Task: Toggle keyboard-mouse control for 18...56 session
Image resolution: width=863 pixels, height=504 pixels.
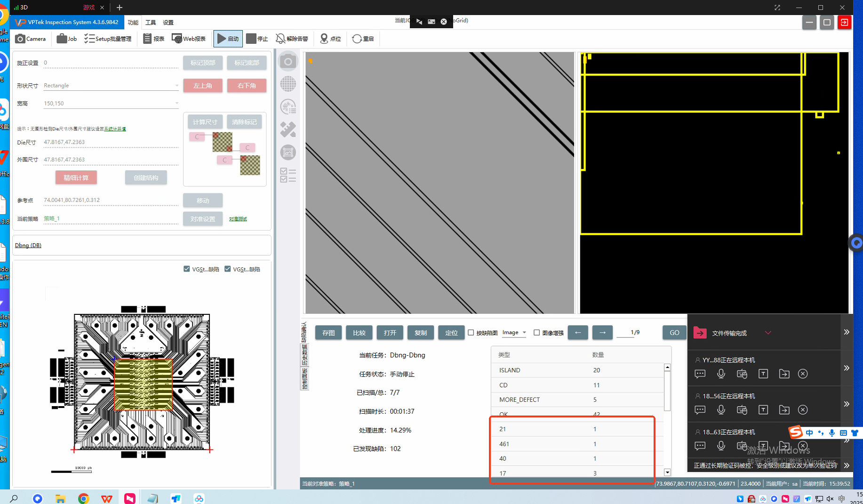Action: [x=742, y=410]
